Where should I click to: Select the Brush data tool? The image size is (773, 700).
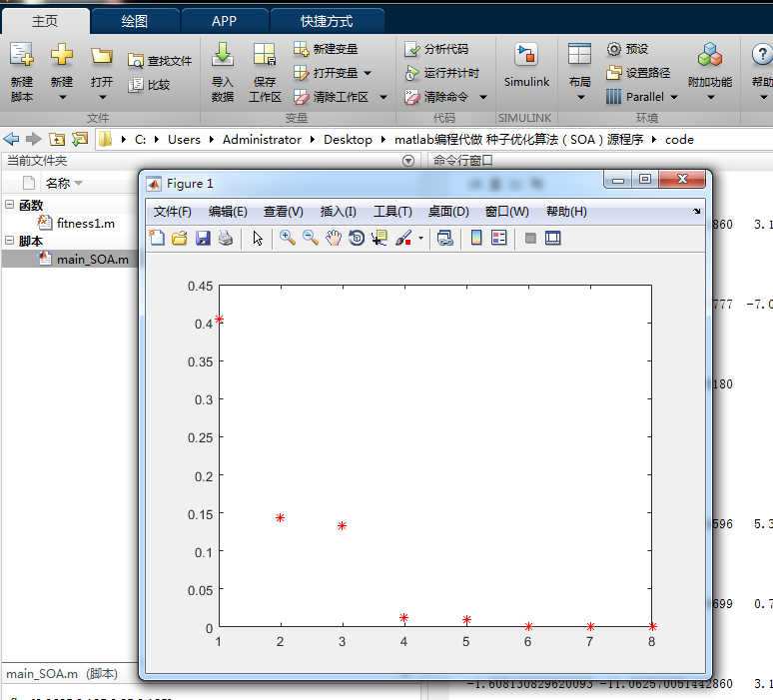[x=403, y=238]
